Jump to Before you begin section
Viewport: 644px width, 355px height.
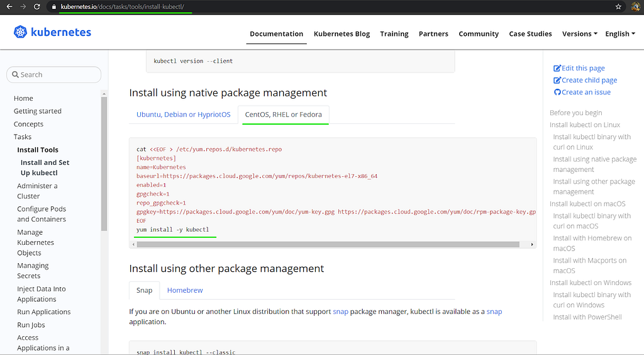(576, 113)
